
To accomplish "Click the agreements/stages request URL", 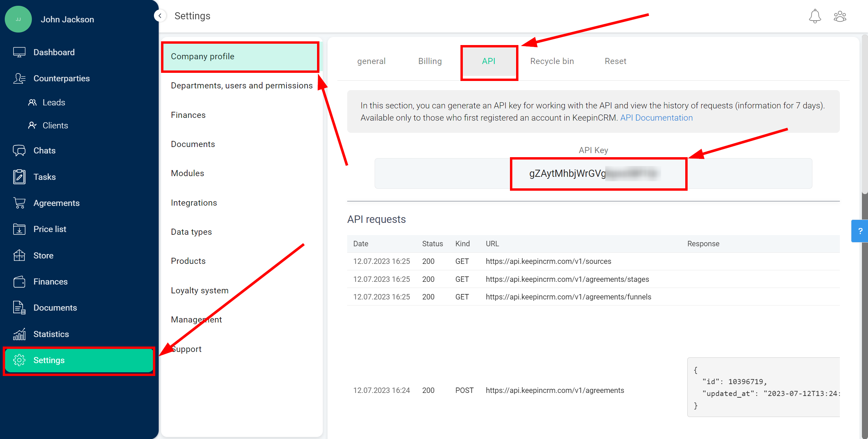I will click(x=567, y=279).
